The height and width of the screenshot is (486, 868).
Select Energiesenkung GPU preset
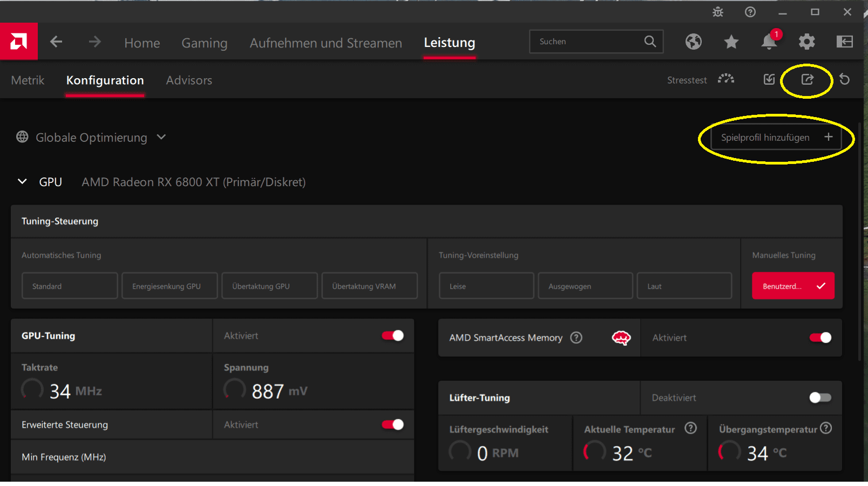point(169,286)
